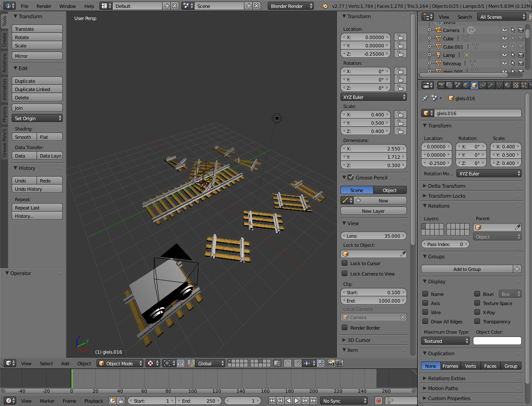Image resolution: width=532 pixels, height=406 pixels.
Task: Open the Render menu
Action: point(44,6)
